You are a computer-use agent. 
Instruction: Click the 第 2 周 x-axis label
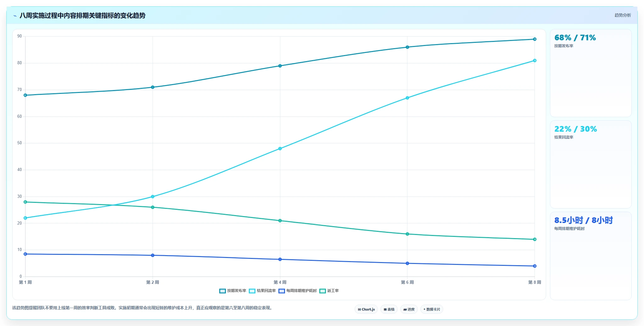(153, 282)
